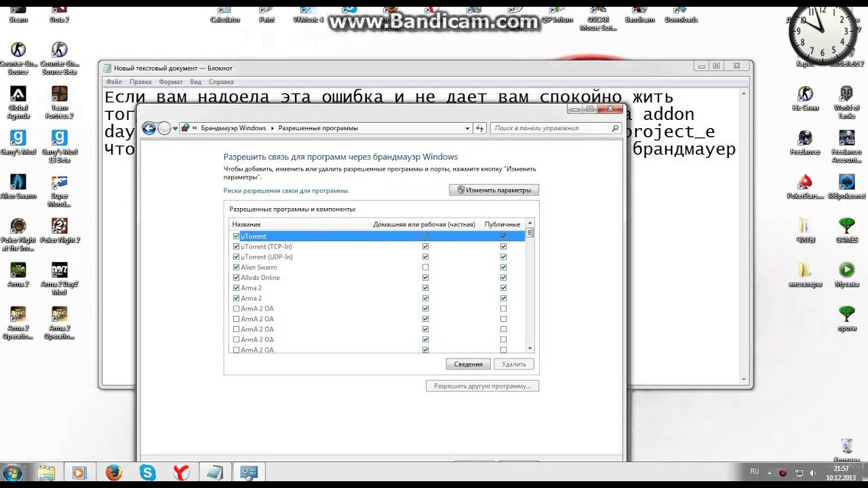Open the Файл menu in Notepad

pos(114,82)
